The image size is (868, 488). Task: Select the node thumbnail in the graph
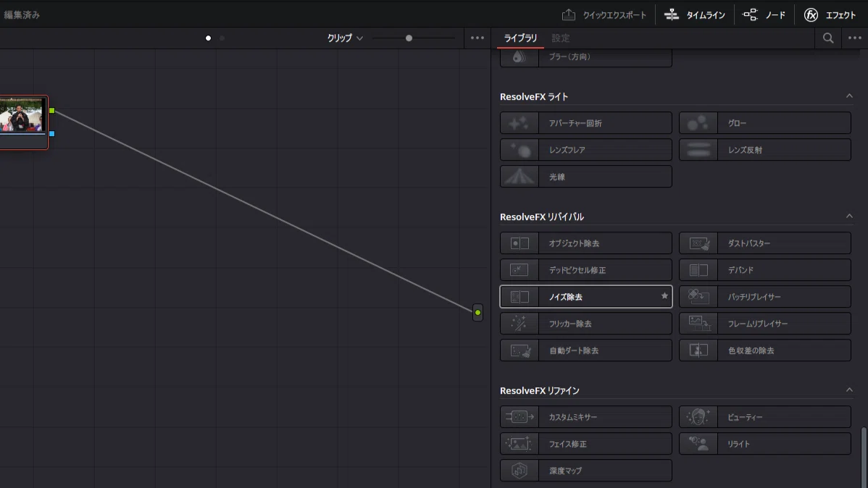click(x=21, y=116)
